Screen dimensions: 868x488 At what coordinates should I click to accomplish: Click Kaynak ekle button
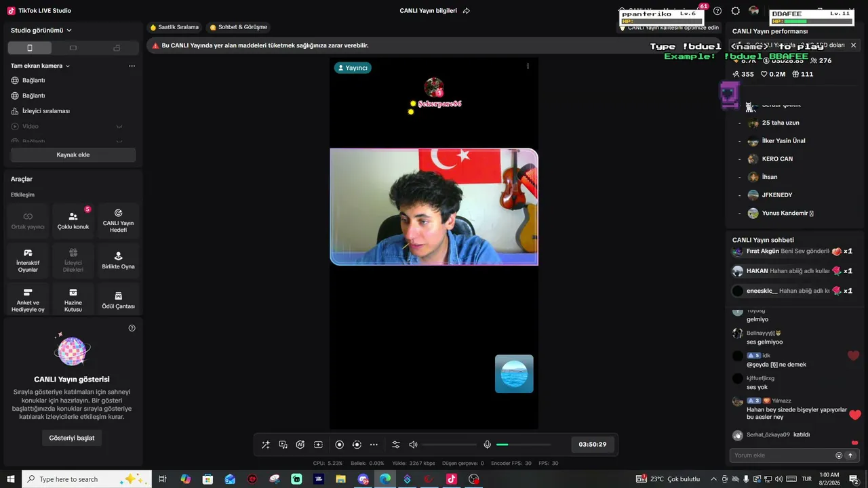73,155
